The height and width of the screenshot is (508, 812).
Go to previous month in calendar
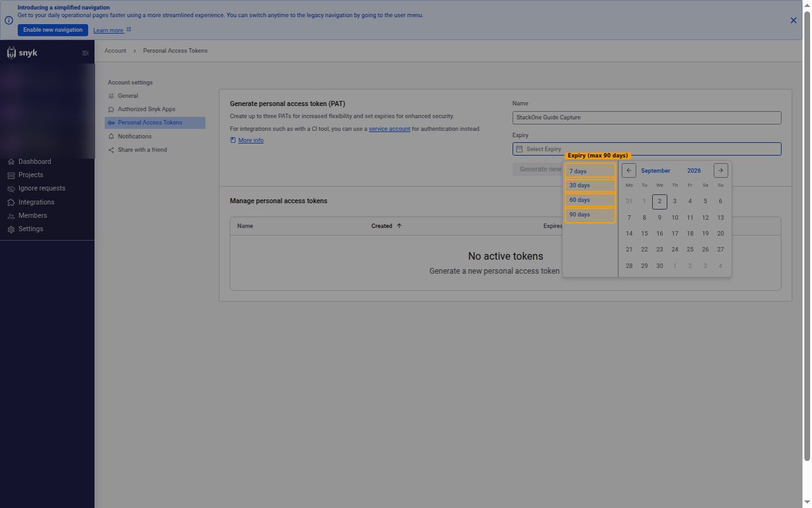pyautogui.click(x=629, y=170)
